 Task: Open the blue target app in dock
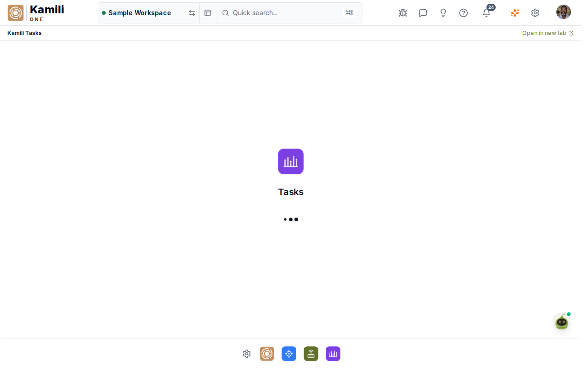(289, 354)
